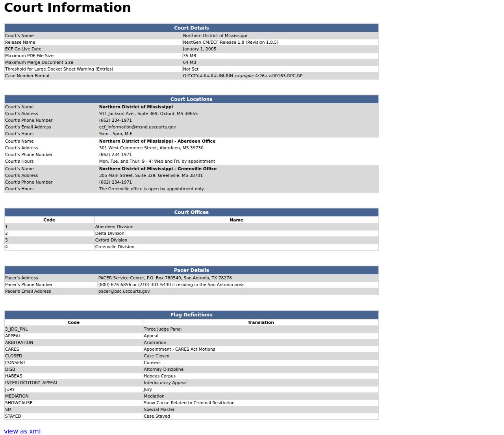Select "Appointment - CARES Act Motions" translation
Screen dimensions: 504x435
pyautogui.click(x=179, y=349)
